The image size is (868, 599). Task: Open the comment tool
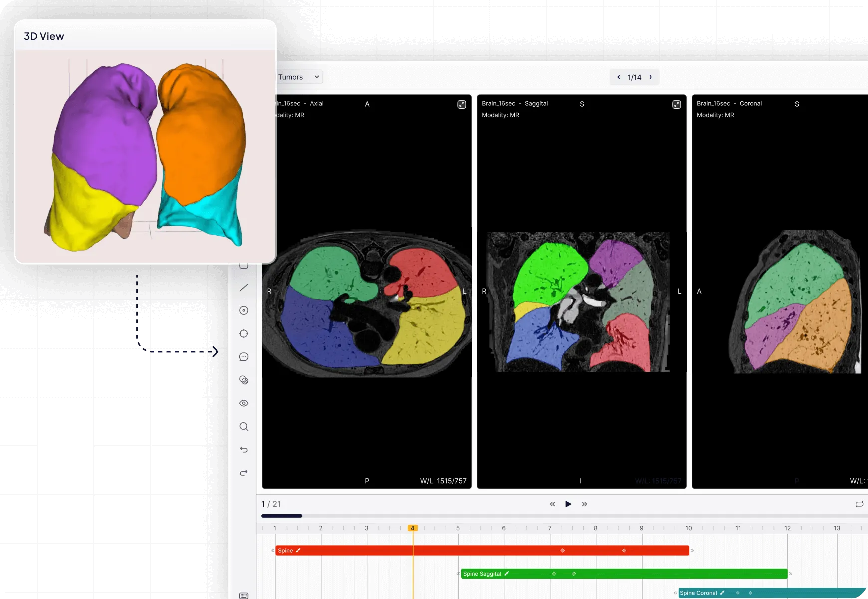[244, 357]
